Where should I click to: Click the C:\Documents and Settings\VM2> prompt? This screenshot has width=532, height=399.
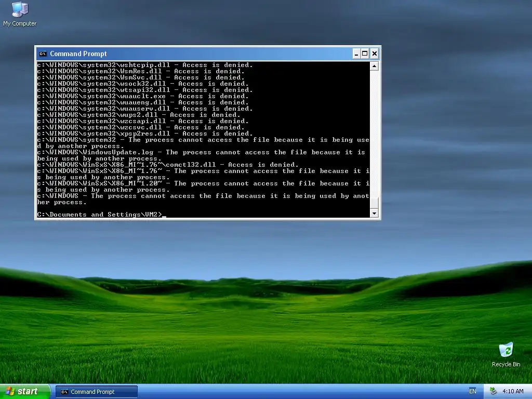(100, 215)
